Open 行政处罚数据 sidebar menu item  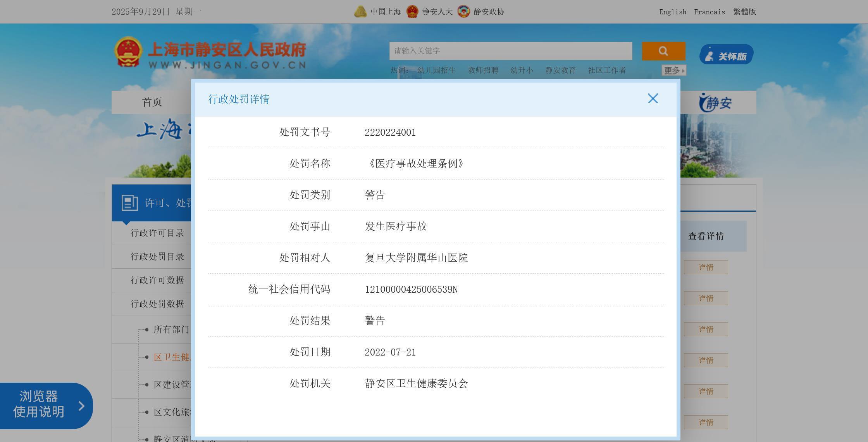pos(157,304)
